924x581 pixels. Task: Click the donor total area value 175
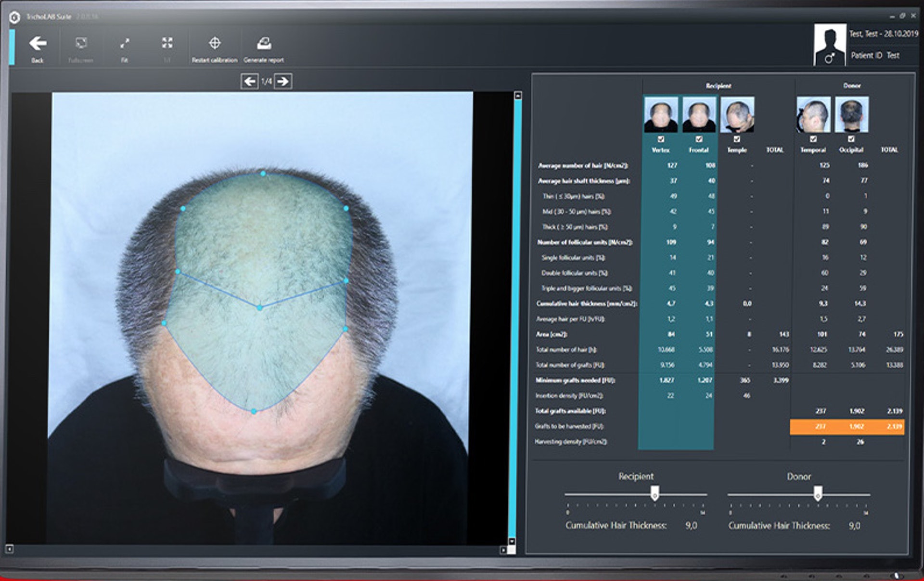898,334
